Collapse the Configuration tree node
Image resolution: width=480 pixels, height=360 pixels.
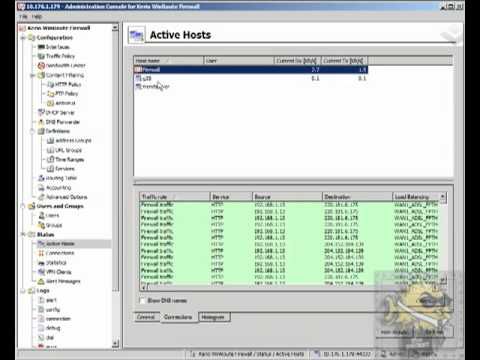[x=23, y=38]
